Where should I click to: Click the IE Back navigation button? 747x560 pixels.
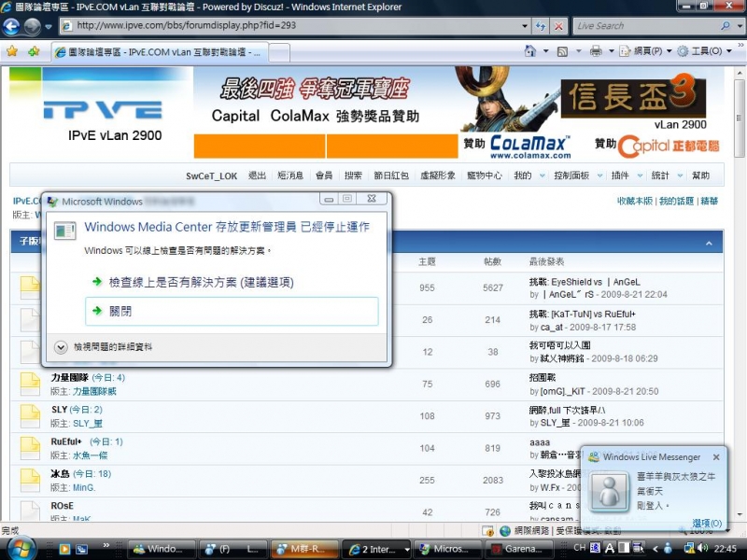coord(11,26)
